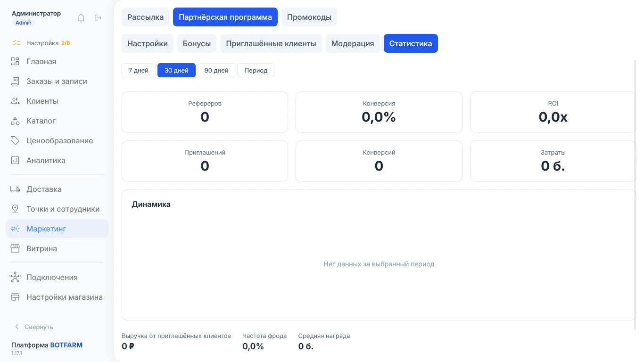
Task: Click the Частота фрода label
Action: (264, 336)
